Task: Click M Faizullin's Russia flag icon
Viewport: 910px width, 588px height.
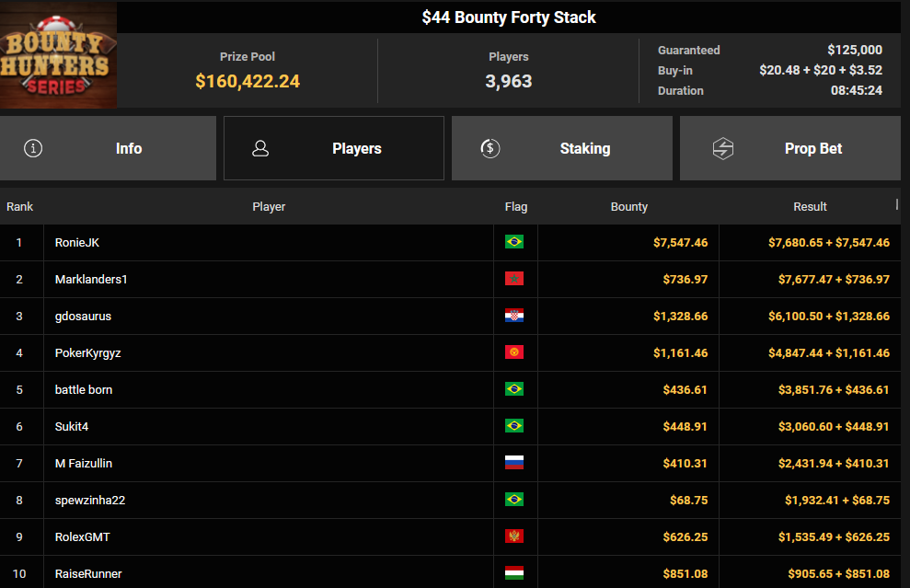Action: click(514, 463)
